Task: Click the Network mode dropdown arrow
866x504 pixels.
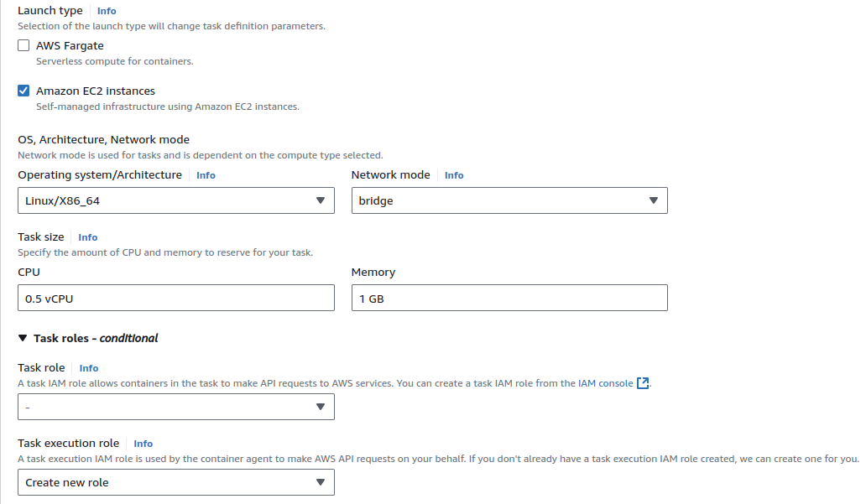Action: [x=654, y=200]
